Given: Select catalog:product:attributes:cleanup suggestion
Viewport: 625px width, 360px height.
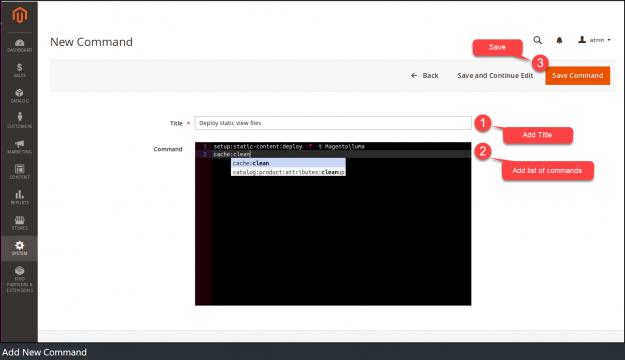Looking at the screenshot, I should [x=288, y=172].
